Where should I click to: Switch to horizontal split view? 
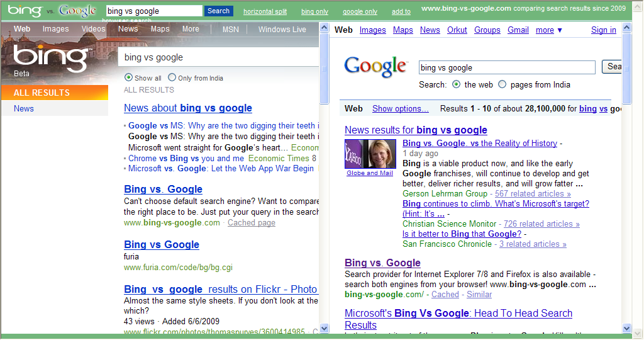[x=265, y=11]
